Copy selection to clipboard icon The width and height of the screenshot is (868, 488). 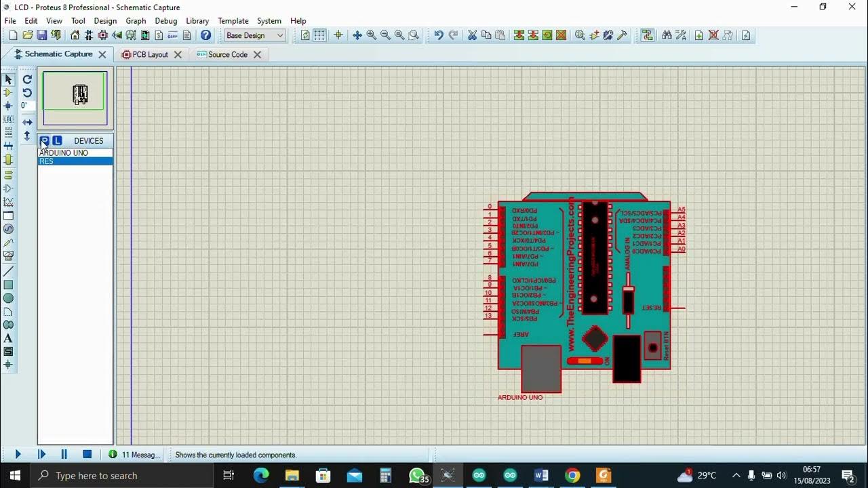click(486, 35)
